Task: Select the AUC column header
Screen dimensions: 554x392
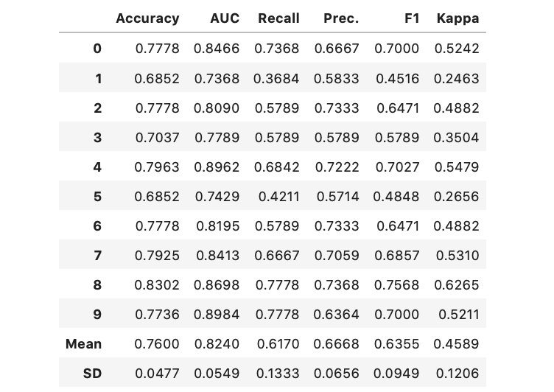Action: pos(224,19)
